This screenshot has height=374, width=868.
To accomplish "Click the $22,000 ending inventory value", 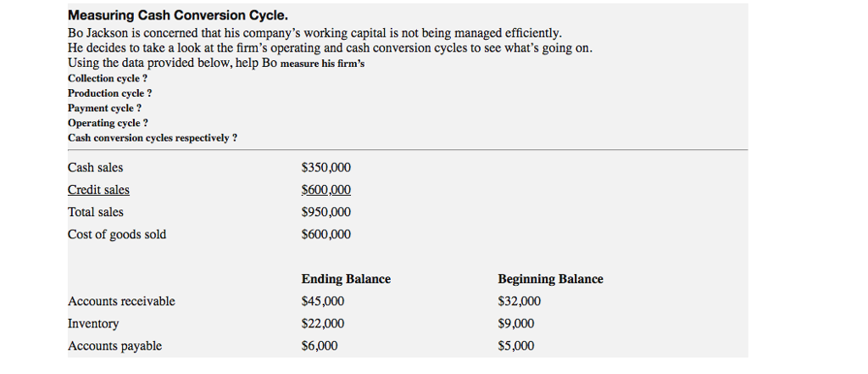I will pos(323,324).
